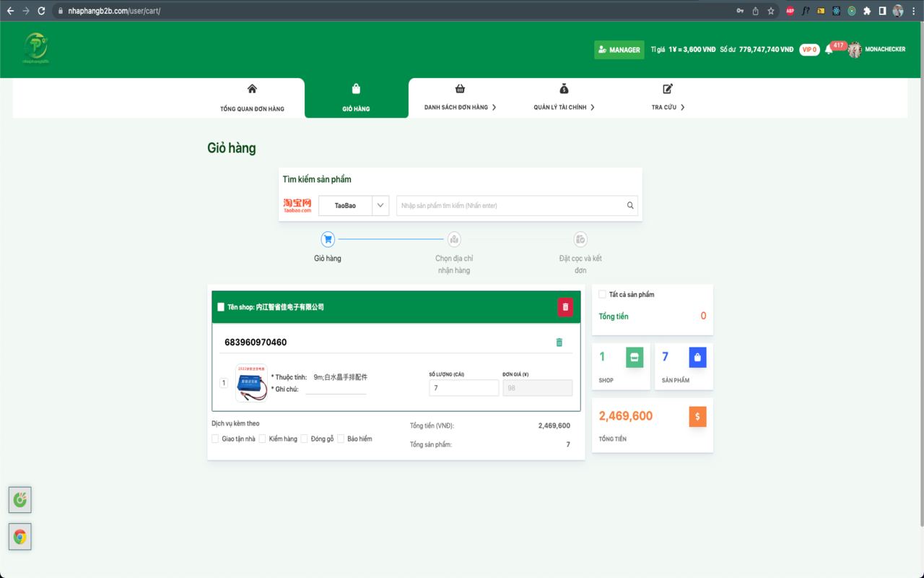The height and width of the screenshot is (578, 924).
Task: Select the shop checkbox beside Tên shop
Action: tap(221, 306)
